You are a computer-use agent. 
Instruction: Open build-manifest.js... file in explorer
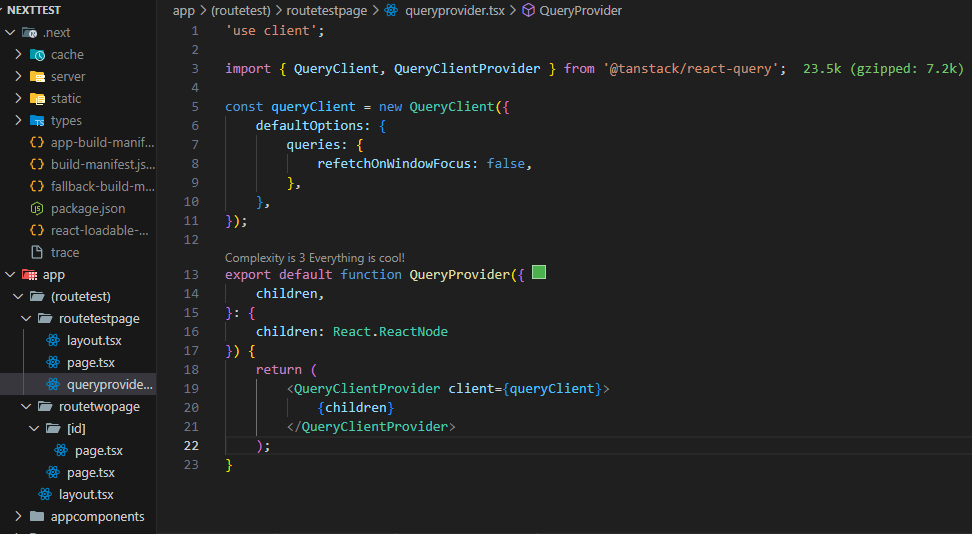(103, 164)
